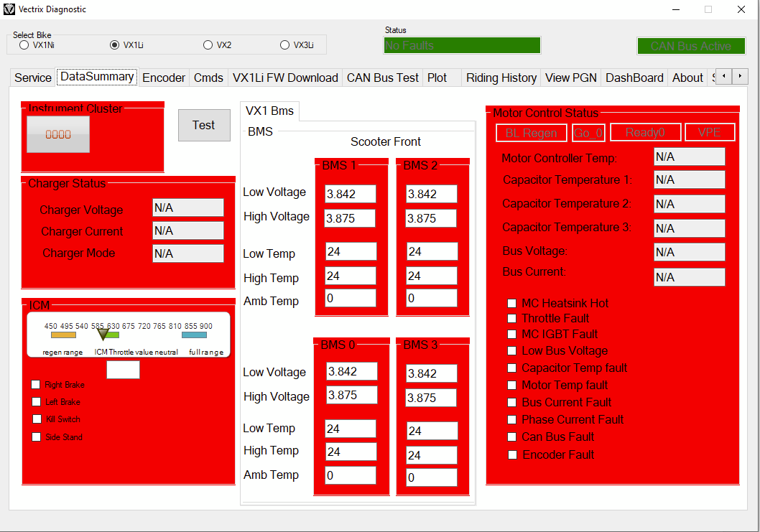Viewport: 760px width, 532px height.
Task: Check the Encoder Fault box
Action: coord(512,454)
